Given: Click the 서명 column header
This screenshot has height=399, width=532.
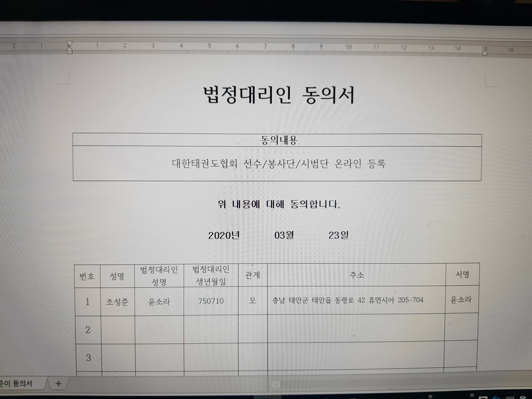Looking at the screenshot, I should [462, 274].
